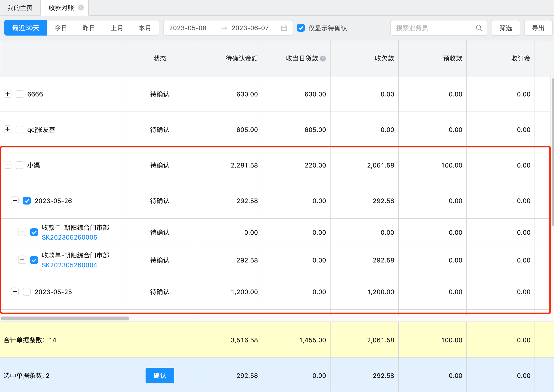Select the 上月 date filter
554x392 pixels.
pos(117,28)
